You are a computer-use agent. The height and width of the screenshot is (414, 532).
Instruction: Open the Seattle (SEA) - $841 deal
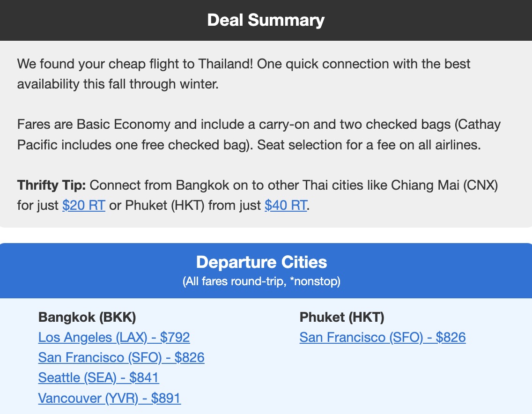[98, 377]
